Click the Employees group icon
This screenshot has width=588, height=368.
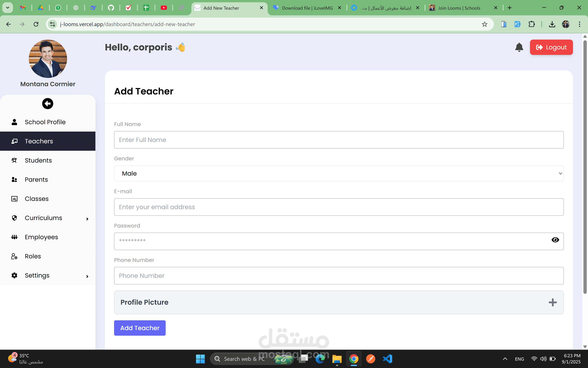[x=14, y=237]
